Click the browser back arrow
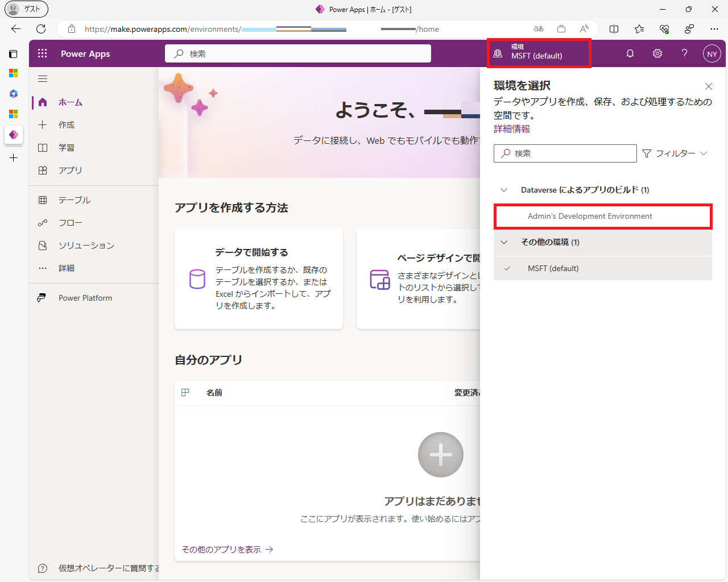728x582 pixels. tap(16, 29)
